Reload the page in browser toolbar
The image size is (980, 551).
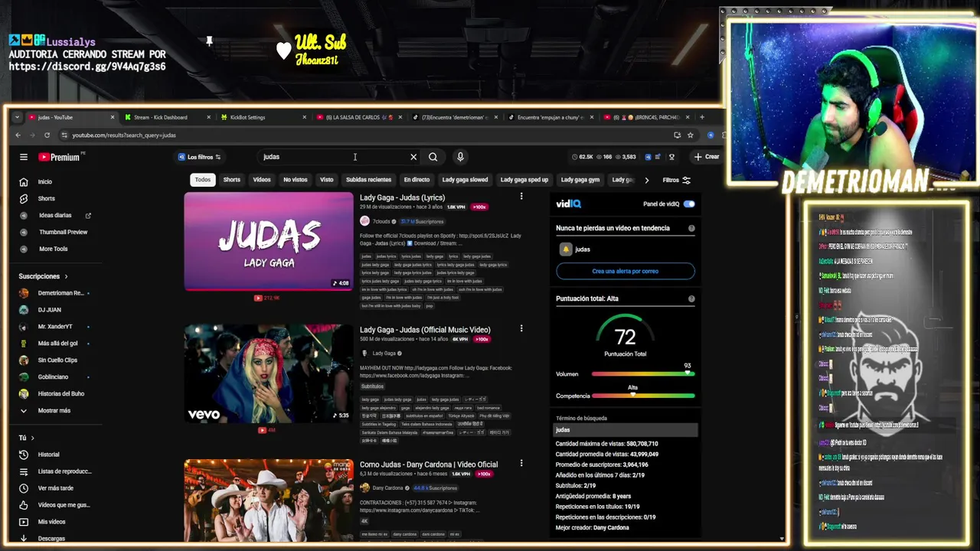tap(47, 135)
